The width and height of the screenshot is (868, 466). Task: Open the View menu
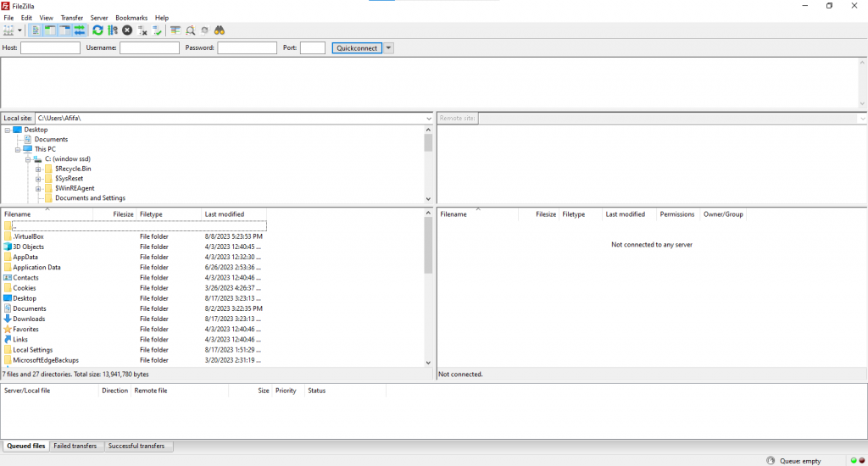47,18
